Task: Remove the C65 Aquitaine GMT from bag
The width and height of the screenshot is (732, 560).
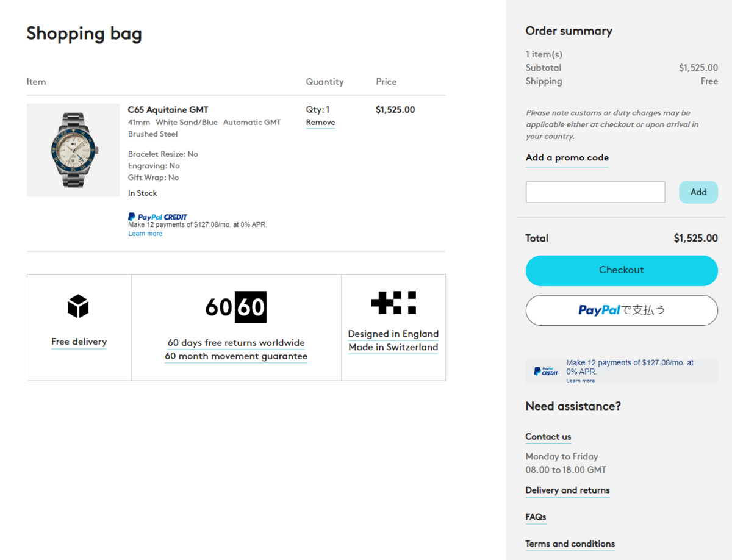Action: 320,123
